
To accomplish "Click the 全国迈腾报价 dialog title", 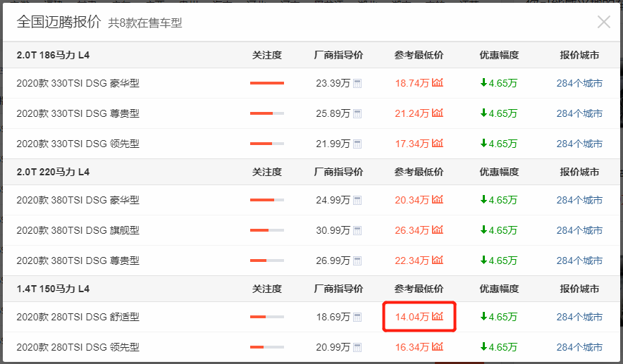I will [x=58, y=22].
